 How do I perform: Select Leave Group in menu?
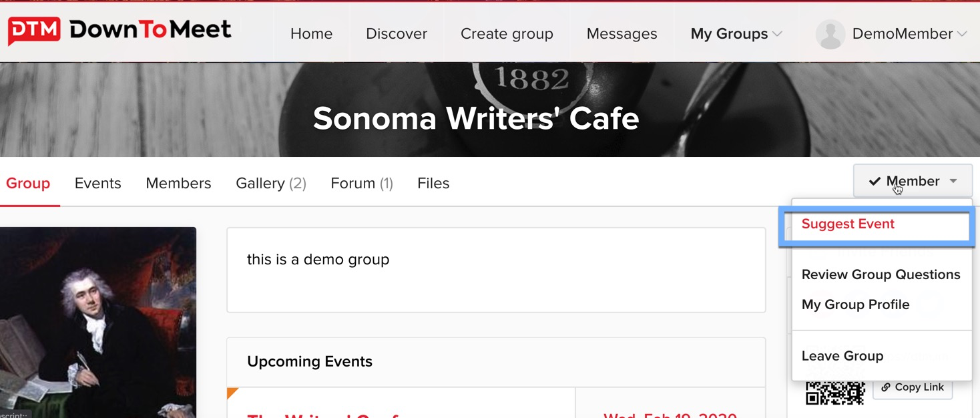(x=842, y=356)
